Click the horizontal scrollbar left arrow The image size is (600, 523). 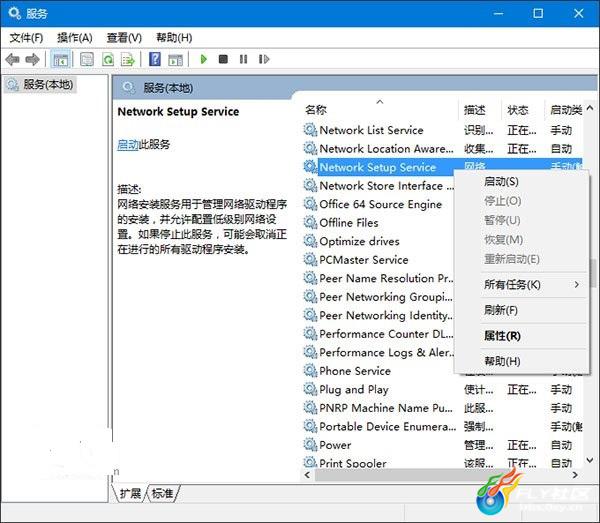307,475
